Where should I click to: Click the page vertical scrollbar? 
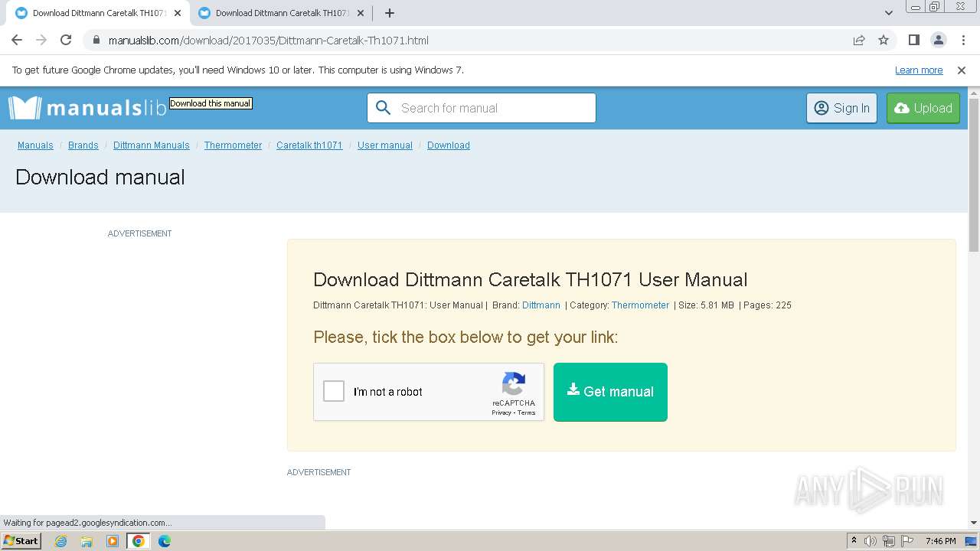click(974, 174)
